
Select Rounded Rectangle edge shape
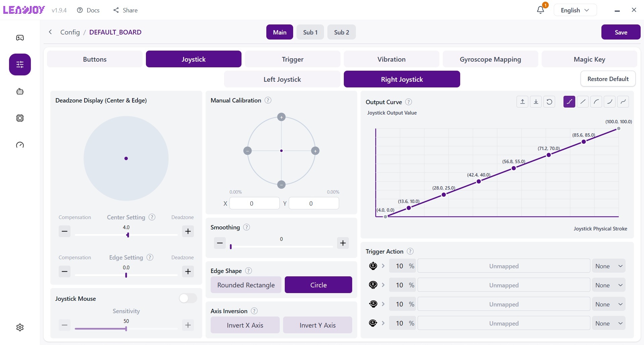click(x=246, y=285)
